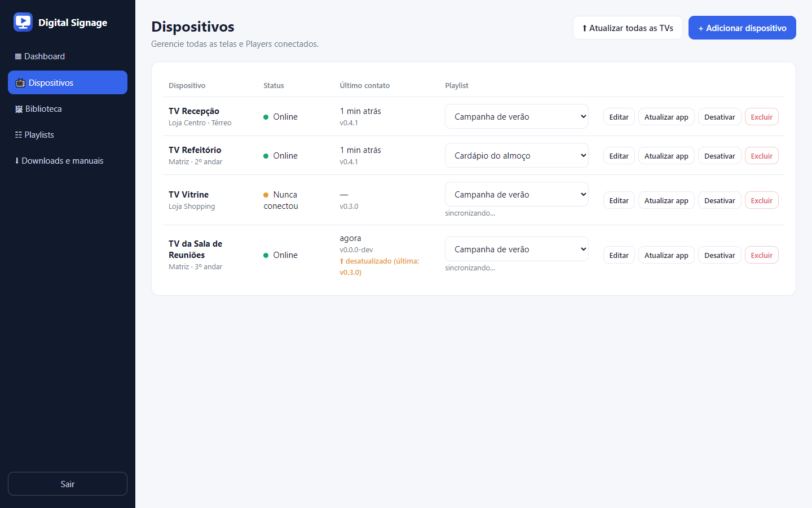Click the 'Nunca conectou' status text
The width and height of the screenshot is (812, 508).
(x=281, y=200)
